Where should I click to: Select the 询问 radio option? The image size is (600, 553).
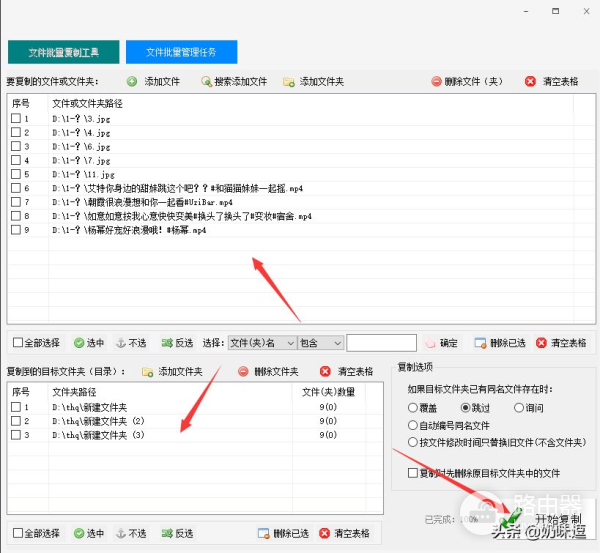518,408
